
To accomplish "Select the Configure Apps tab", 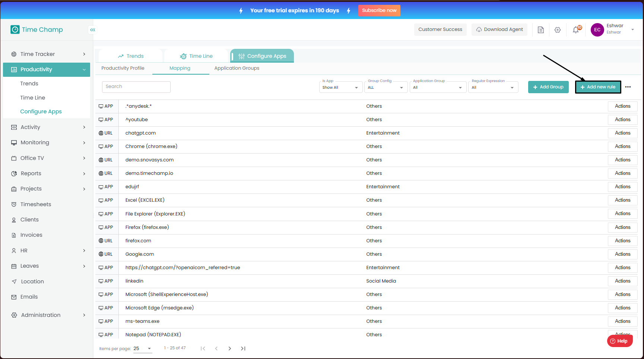I will pos(262,56).
